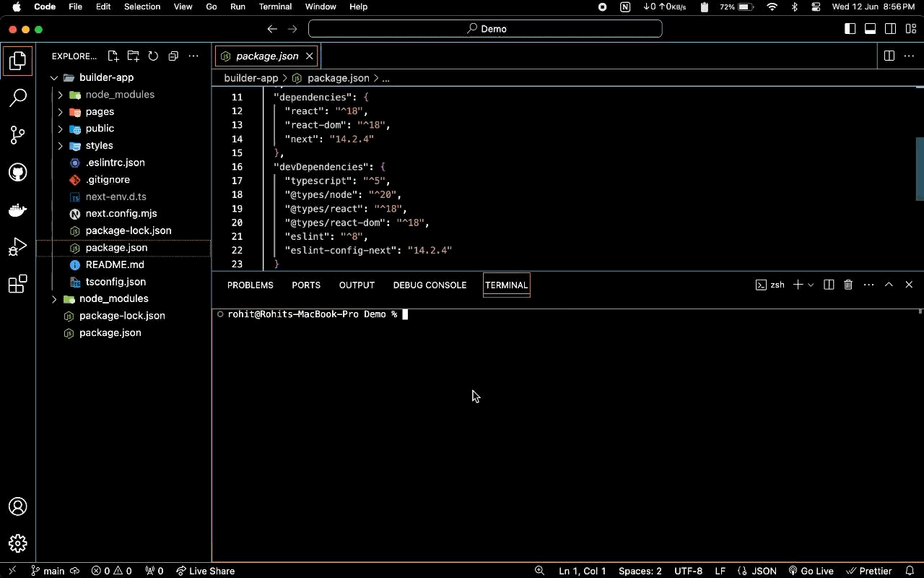Image resolution: width=924 pixels, height=578 pixels.
Task: Open the Source Control view
Action: pyautogui.click(x=18, y=135)
